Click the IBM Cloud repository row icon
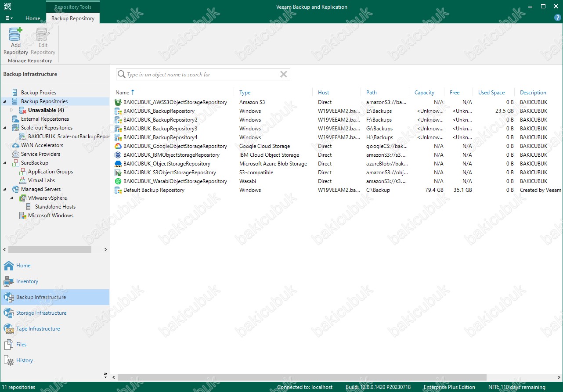Viewport: 563px width, 392px height. pyautogui.click(x=118, y=155)
